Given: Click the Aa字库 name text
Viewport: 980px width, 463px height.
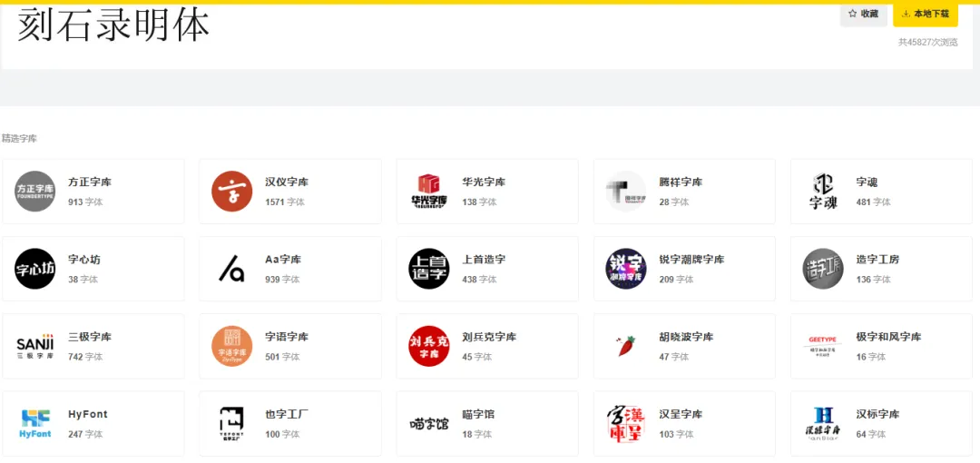Looking at the screenshot, I should coord(283,260).
